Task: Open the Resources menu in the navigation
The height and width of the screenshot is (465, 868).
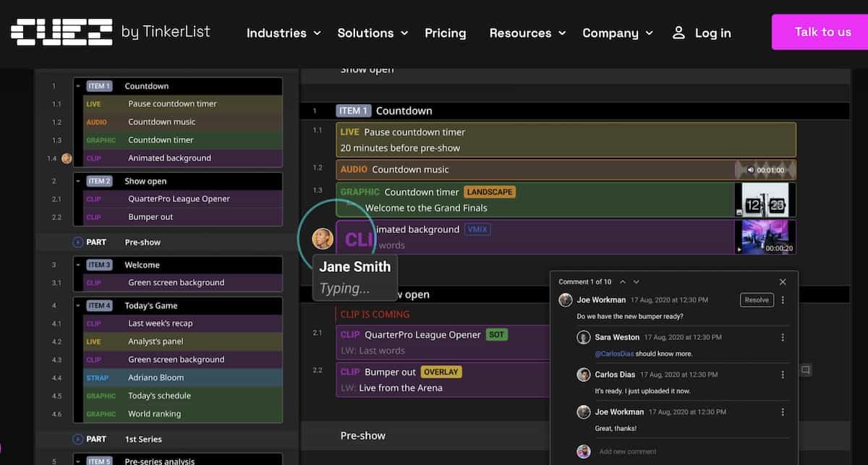Action: click(527, 33)
